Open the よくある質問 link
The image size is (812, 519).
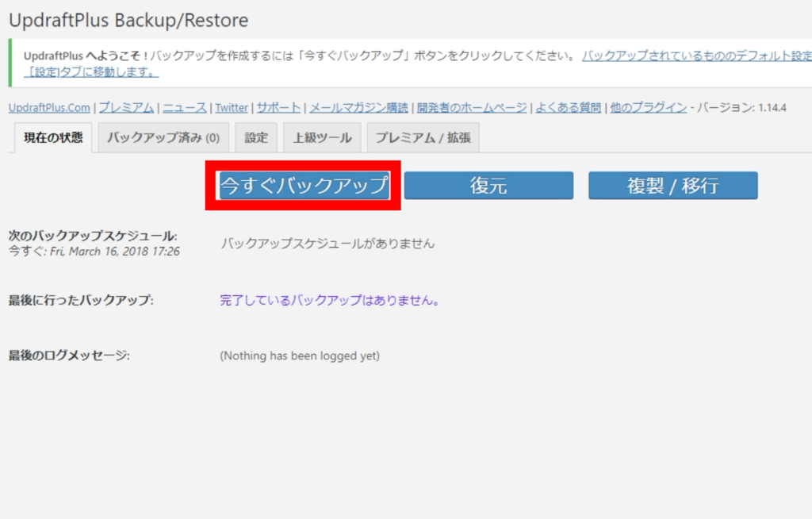568,108
